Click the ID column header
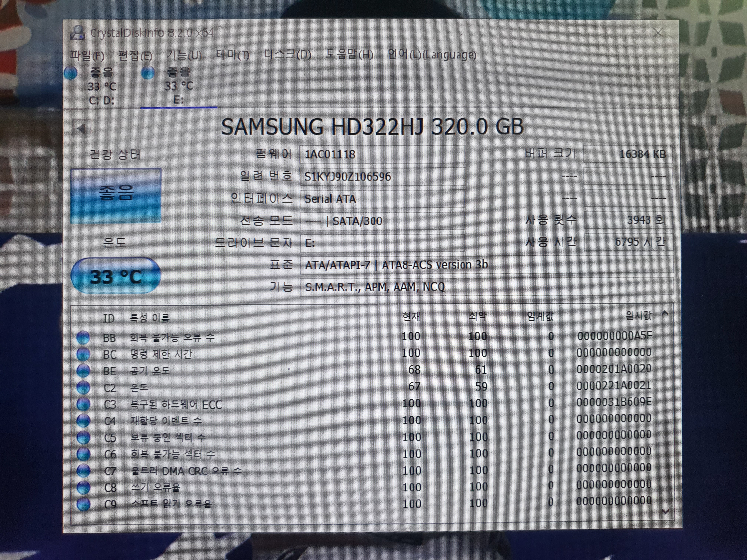Image resolution: width=747 pixels, height=560 pixels. [109, 318]
